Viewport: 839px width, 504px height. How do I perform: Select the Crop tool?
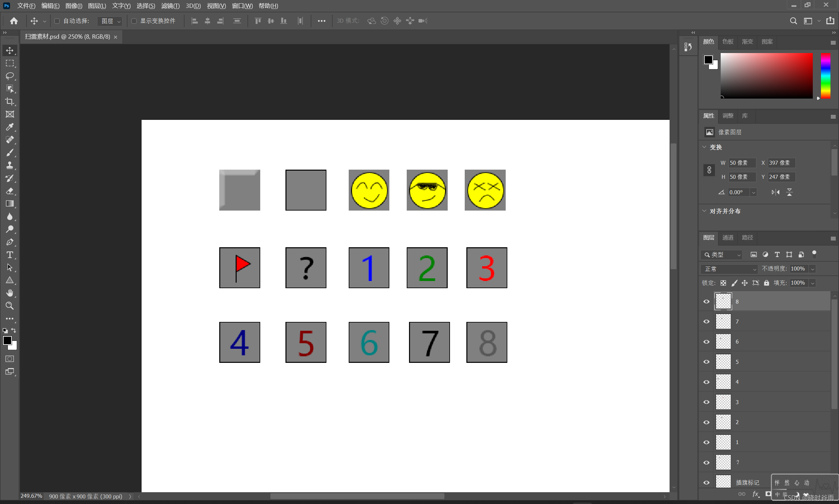click(x=10, y=102)
